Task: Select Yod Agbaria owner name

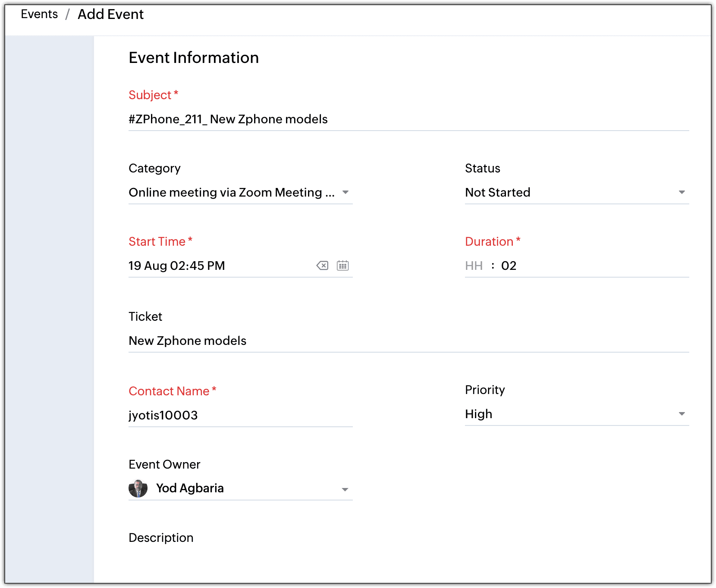Action: tap(190, 488)
